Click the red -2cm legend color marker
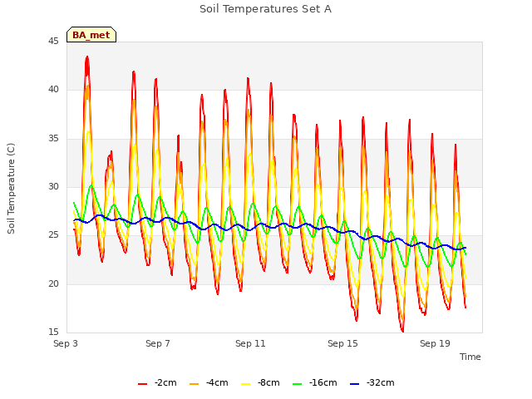The image size is (532, 399). [x=142, y=384]
